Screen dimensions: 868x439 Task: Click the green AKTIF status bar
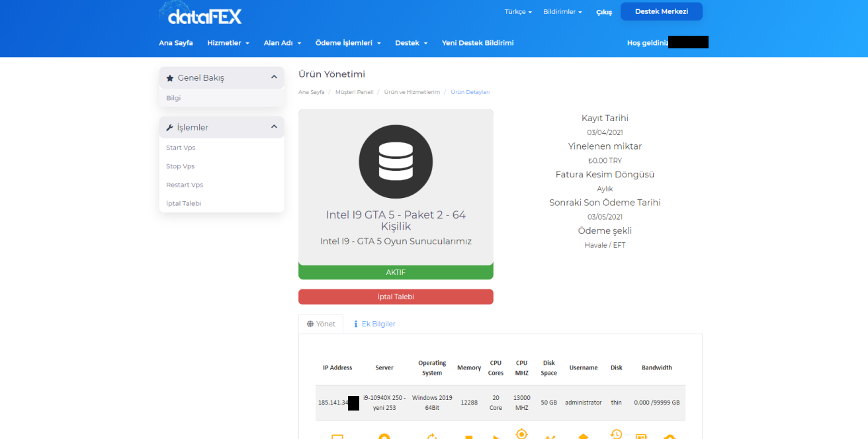[x=396, y=272]
